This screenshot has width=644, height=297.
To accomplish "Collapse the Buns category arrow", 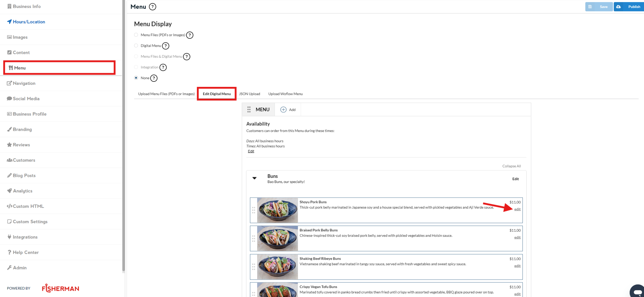I will click(x=254, y=178).
